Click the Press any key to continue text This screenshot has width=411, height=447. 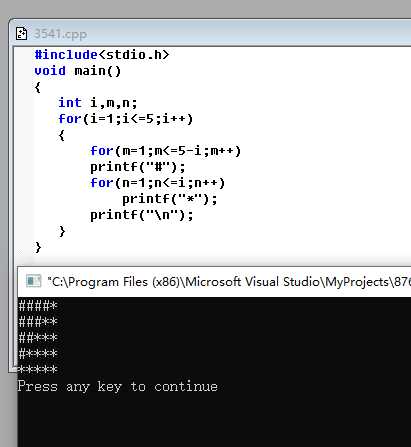[x=118, y=387]
